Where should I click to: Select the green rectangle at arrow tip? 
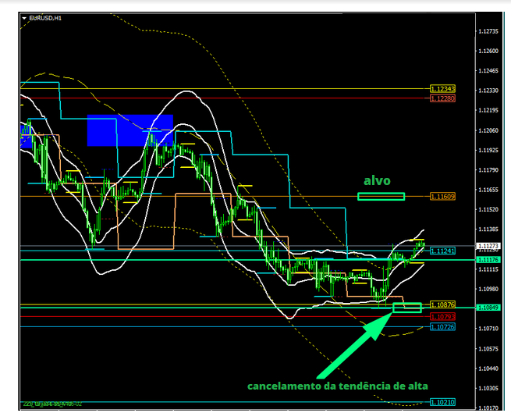[407, 308]
